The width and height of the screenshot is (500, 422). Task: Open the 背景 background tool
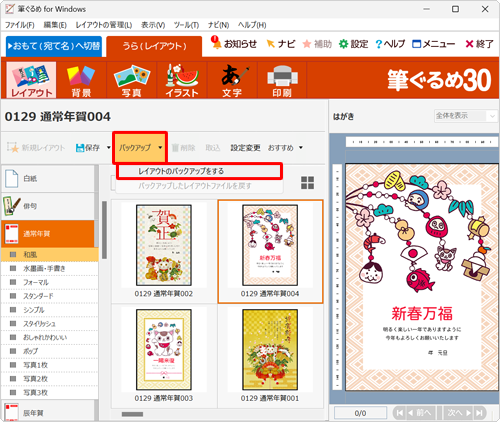[x=81, y=80]
